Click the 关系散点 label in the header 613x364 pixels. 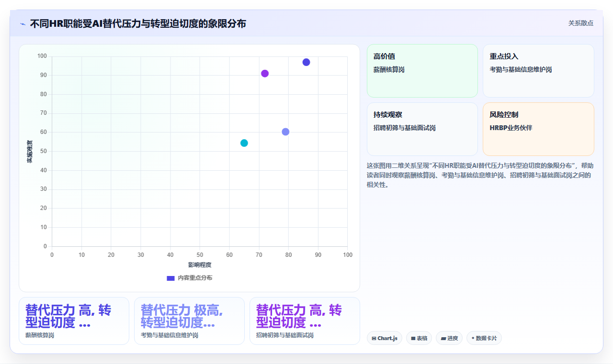coord(581,23)
